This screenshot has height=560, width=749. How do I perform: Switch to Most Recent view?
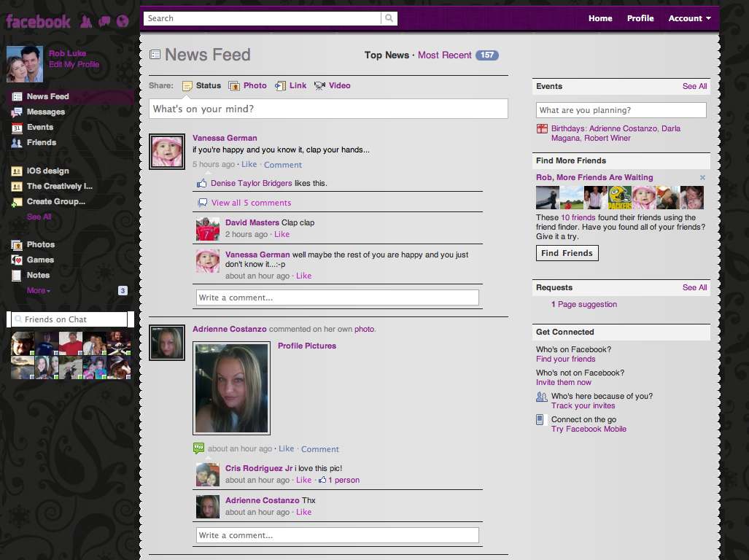[444, 55]
